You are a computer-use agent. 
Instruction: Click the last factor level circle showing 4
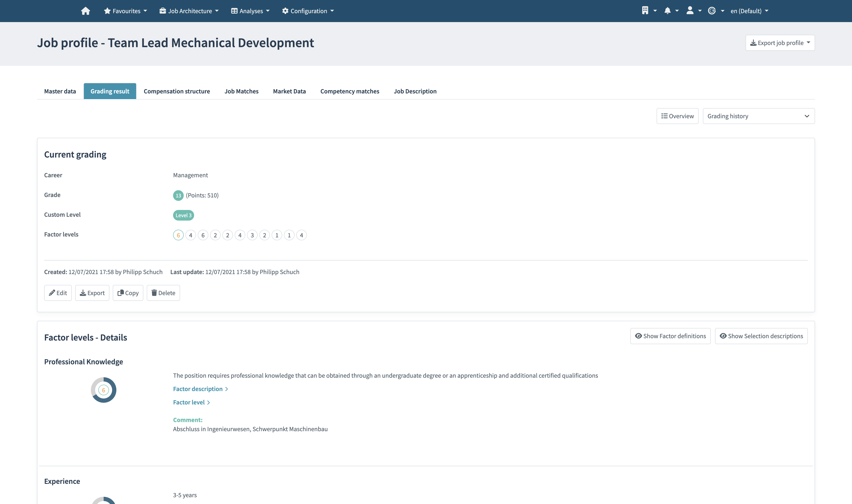301,235
